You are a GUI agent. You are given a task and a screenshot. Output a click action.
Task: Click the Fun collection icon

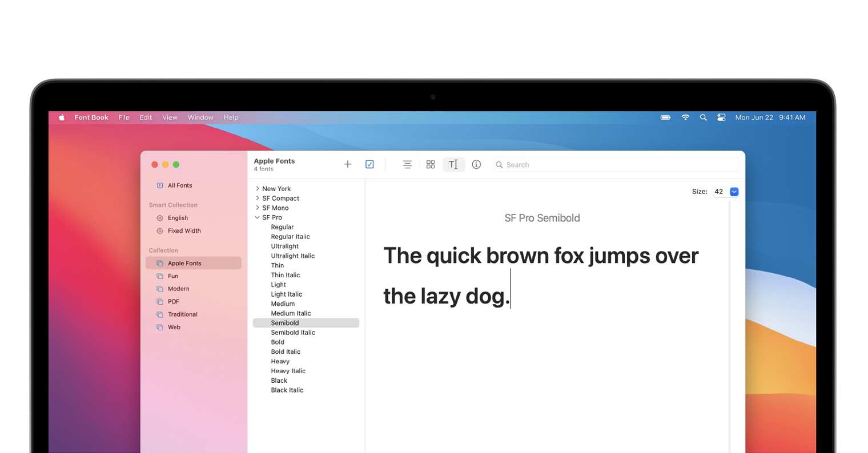click(x=160, y=276)
